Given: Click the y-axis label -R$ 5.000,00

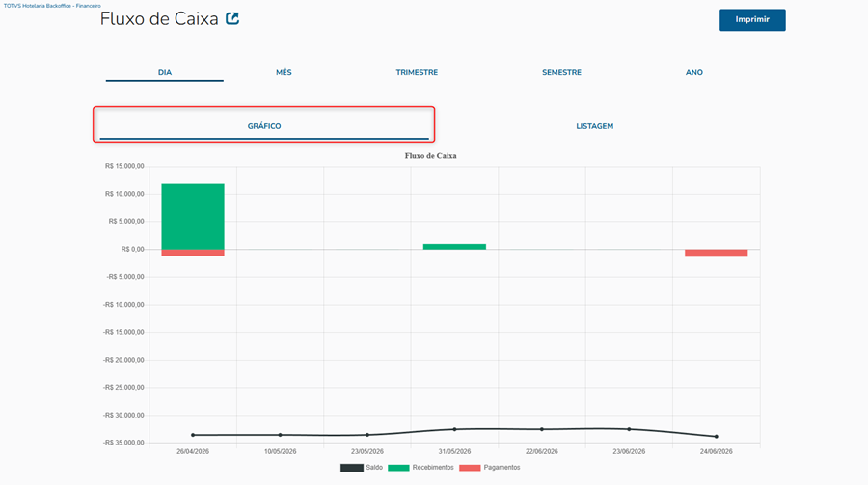Looking at the screenshot, I should coord(125,277).
